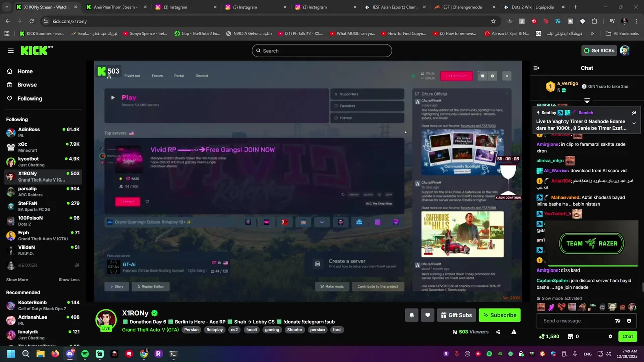Open kyootbot channel from sidebar
Image resolution: width=644 pixels, height=362 pixels.
pos(43,161)
